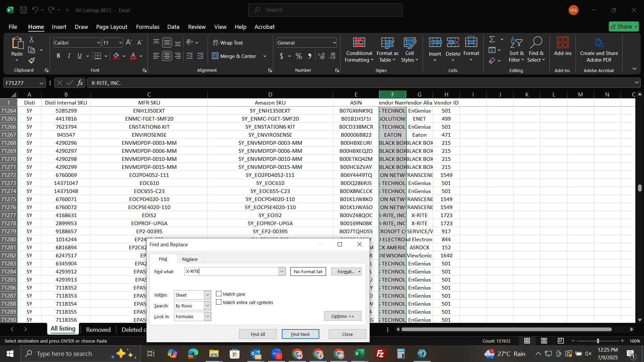
Task: Open Find & Select menu
Action: point(536,50)
